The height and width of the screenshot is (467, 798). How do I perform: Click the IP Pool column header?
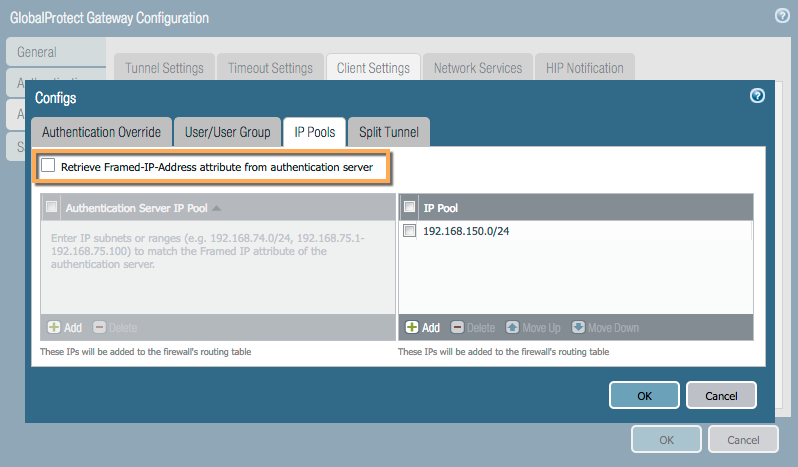585,208
